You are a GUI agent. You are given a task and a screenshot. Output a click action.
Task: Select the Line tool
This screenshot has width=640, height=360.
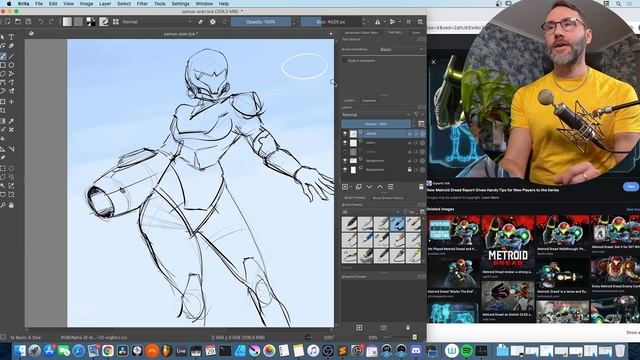11,56
